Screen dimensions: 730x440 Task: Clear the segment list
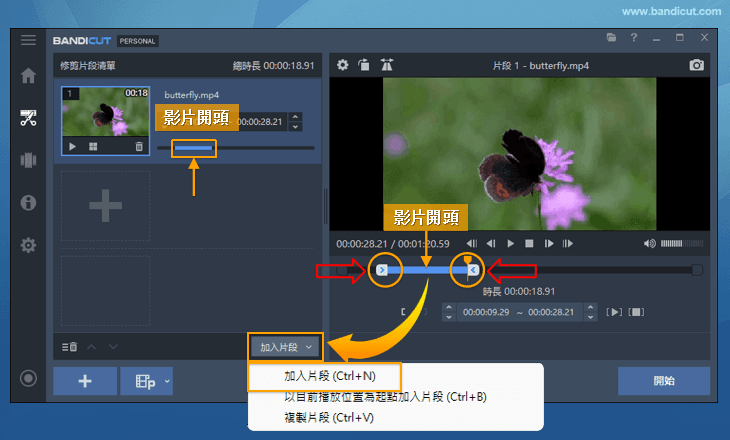coord(70,347)
